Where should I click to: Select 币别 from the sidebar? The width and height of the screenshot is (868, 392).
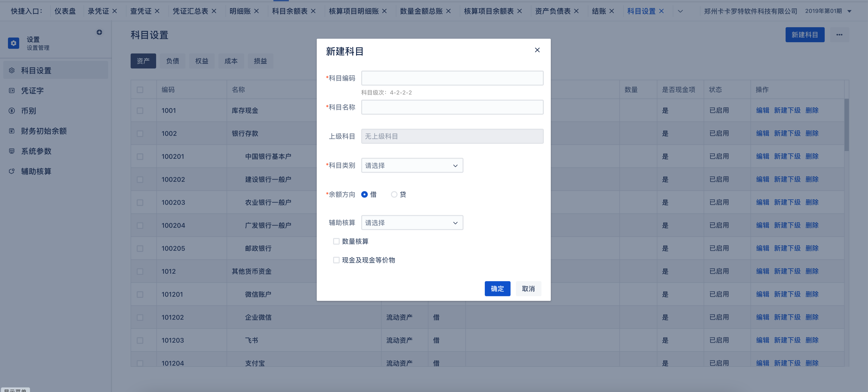pos(29,110)
